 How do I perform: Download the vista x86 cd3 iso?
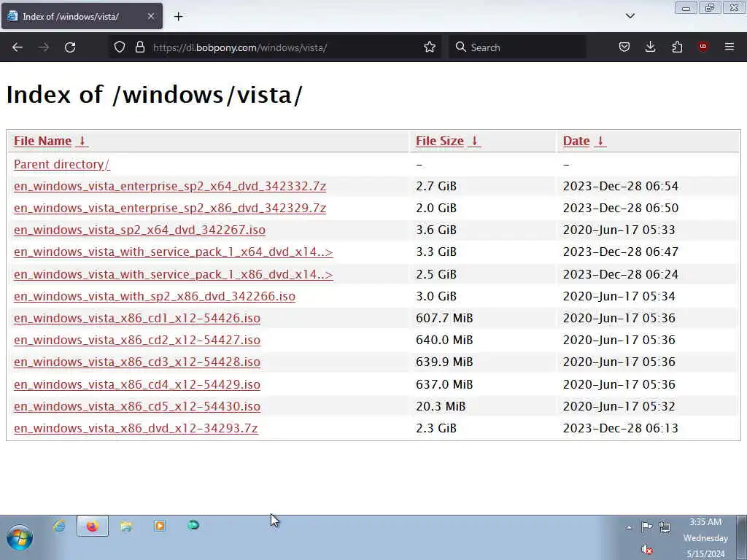pos(137,362)
